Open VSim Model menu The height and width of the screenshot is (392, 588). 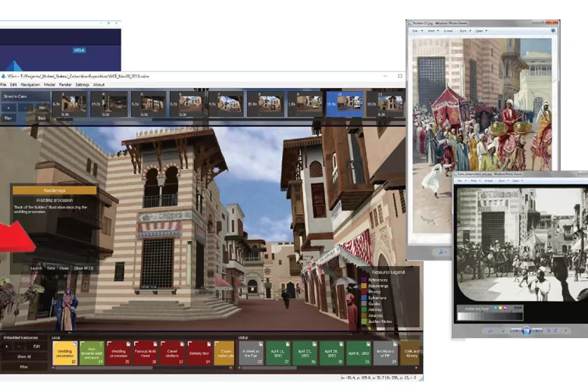pyautogui.click(x=49, y=85)
